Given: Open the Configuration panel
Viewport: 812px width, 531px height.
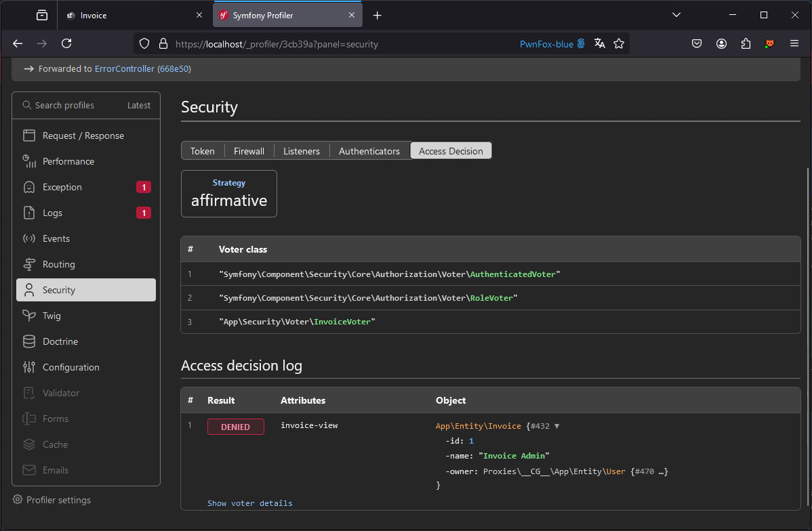Looking at the screenshot, I should 70,367.
